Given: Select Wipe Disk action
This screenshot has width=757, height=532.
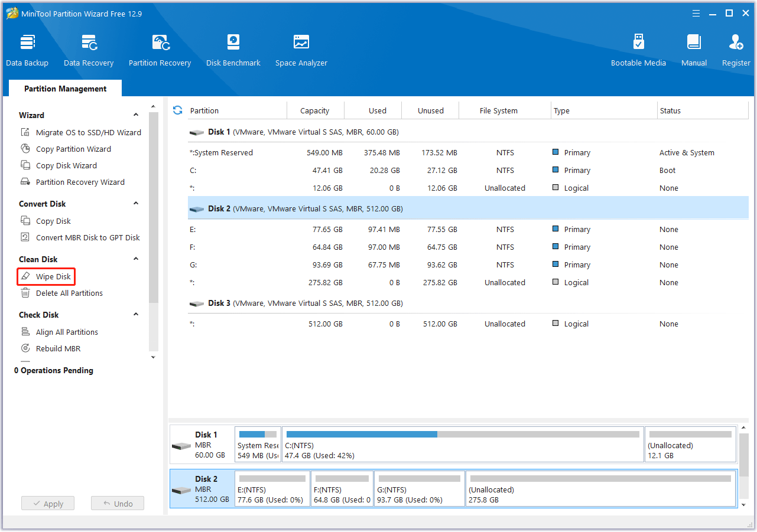Looking at the screenshot, I should pyautogui.click(x=53, y=276).
